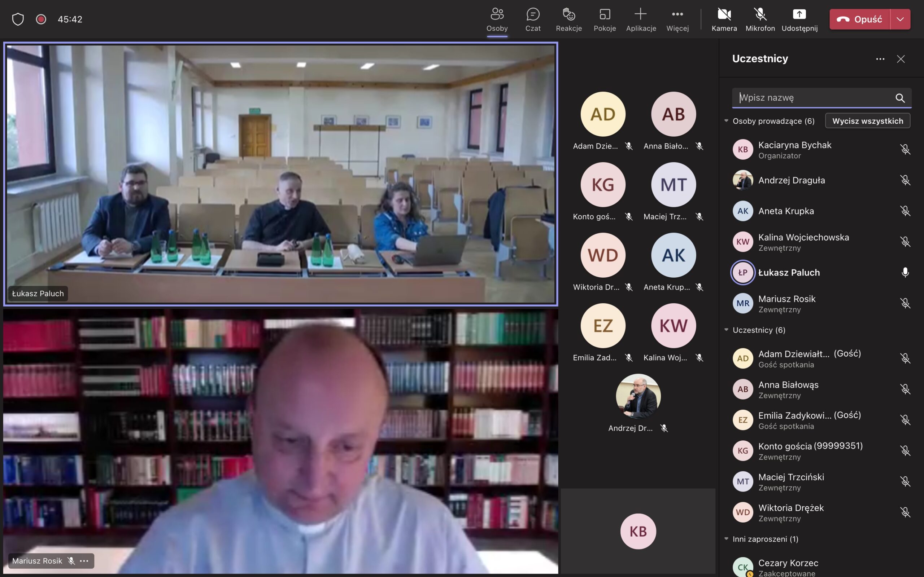Collapse the Osoby prowadzące section
The width and height of the screenshot is (924, 577).
point(726,121)
